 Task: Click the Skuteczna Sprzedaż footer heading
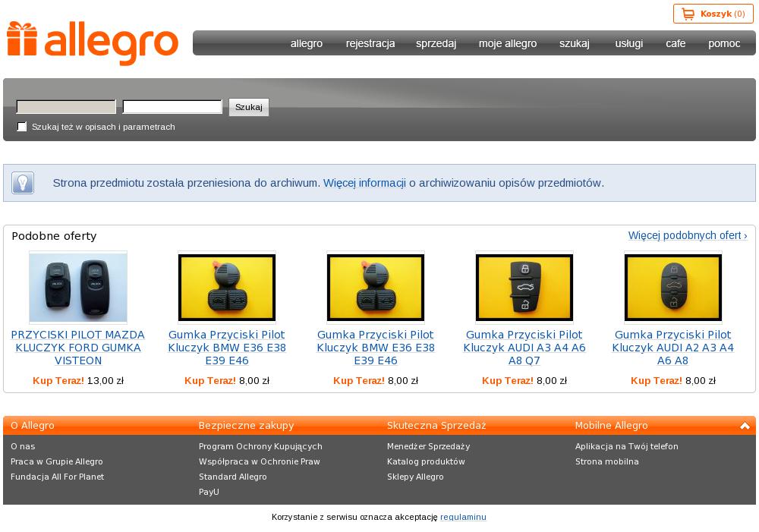click(436, 426)
